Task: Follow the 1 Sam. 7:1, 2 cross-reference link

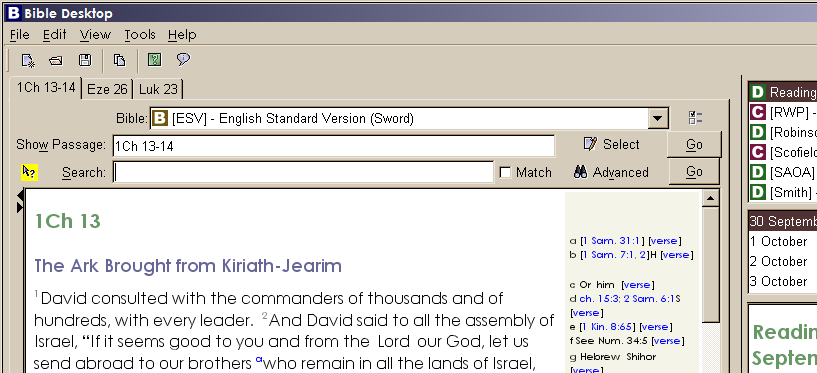Action: tap(614, 255)
